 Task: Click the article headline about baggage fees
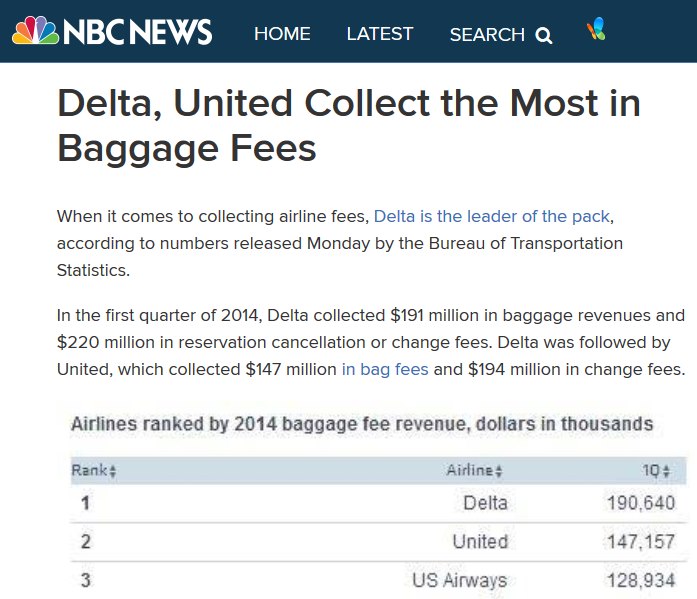[x=348, y=126]
